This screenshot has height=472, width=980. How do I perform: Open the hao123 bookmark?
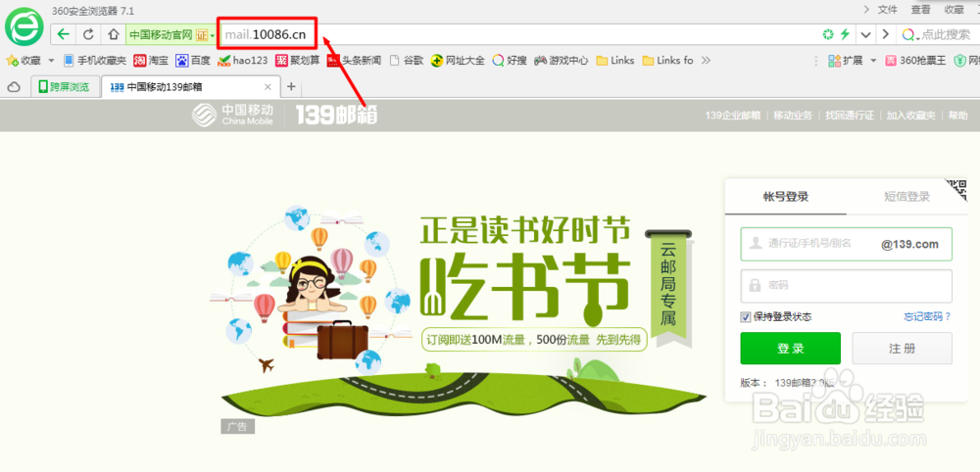tap(242, 61)
